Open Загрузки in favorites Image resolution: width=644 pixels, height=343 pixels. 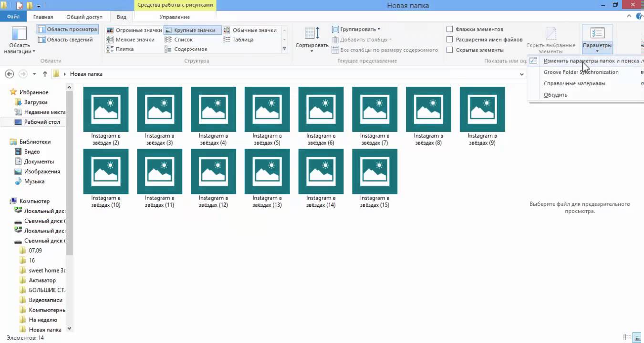pos(36,102)
